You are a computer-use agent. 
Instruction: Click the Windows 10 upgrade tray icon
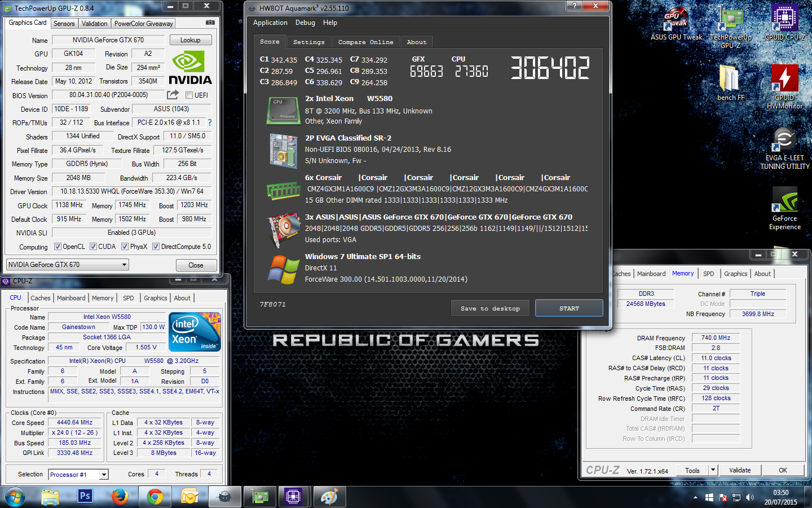[x=709, y=497]
